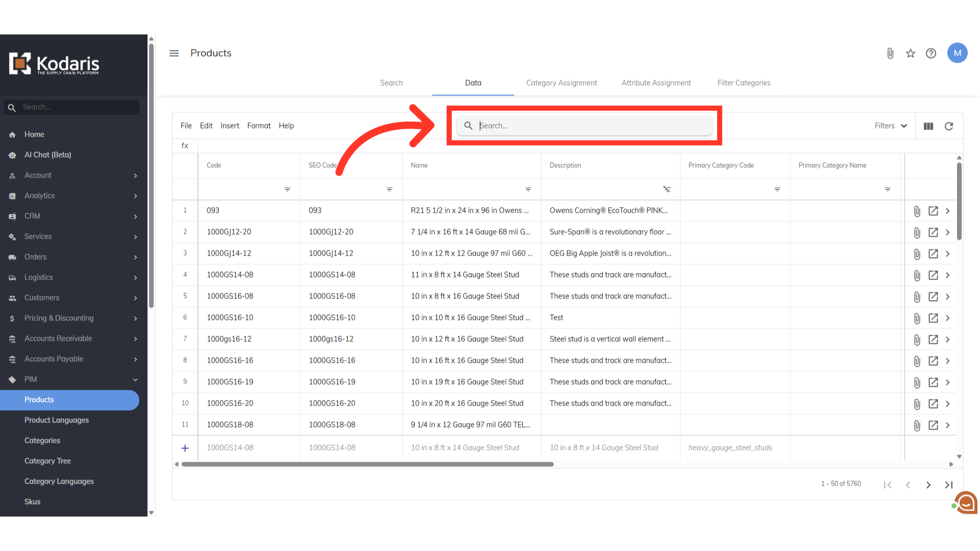Open Category Tree in sidebar
The image size is (980, 551).
(47, 461)
